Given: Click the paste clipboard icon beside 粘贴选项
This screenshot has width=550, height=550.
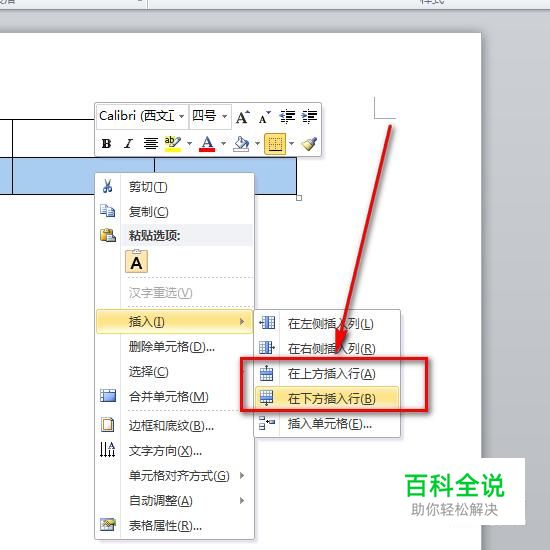Looking at the screenshot, I should point(108,235).
